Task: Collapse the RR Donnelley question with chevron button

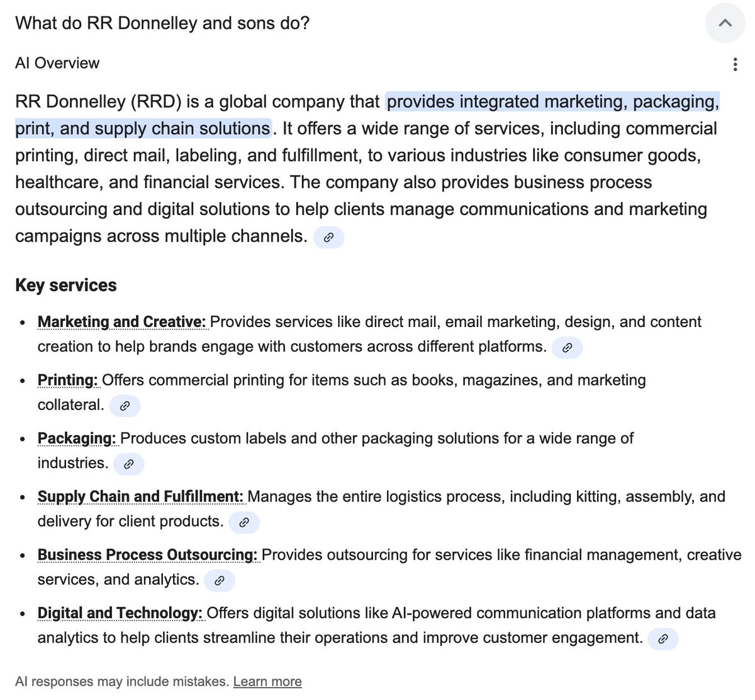Action: pyautogui.click(x=725, y=23)
